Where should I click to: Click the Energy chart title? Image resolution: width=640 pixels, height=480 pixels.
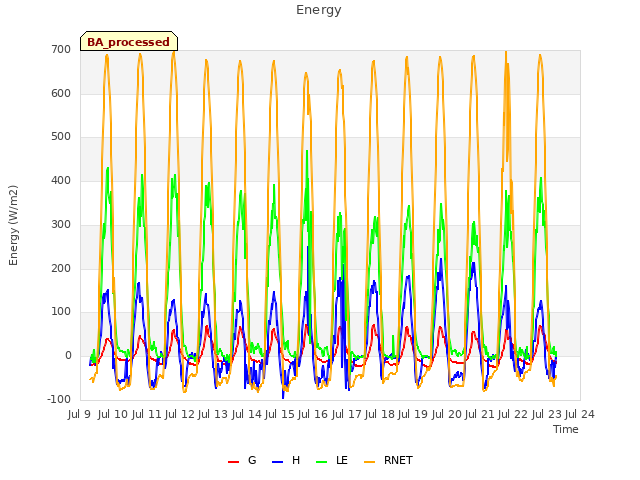pyautogui.click(x=319, y=10)
